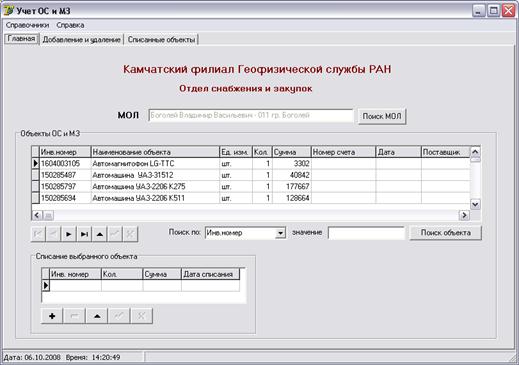Select cell 150285487

coord(65,175)
